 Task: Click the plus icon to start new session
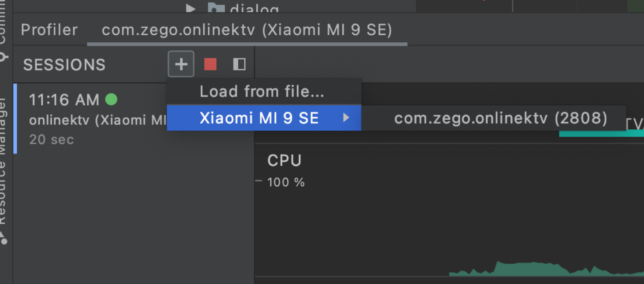coord(181,64)
